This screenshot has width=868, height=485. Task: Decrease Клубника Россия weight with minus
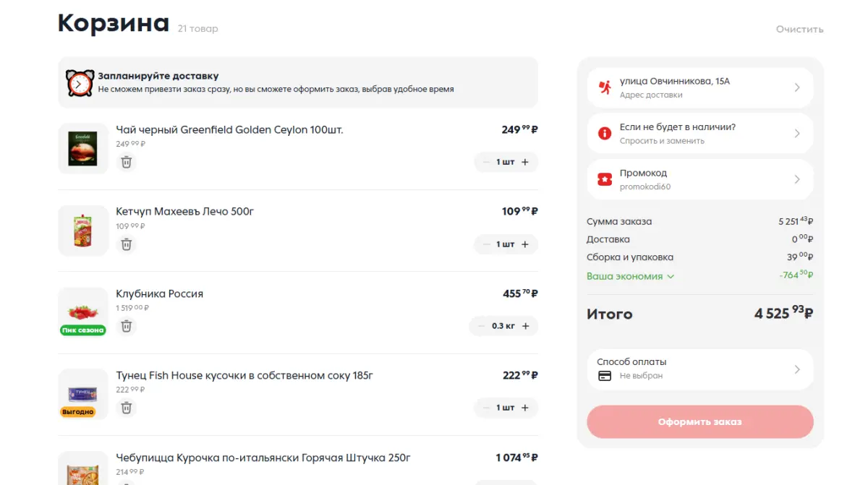[x=482, y=326]
